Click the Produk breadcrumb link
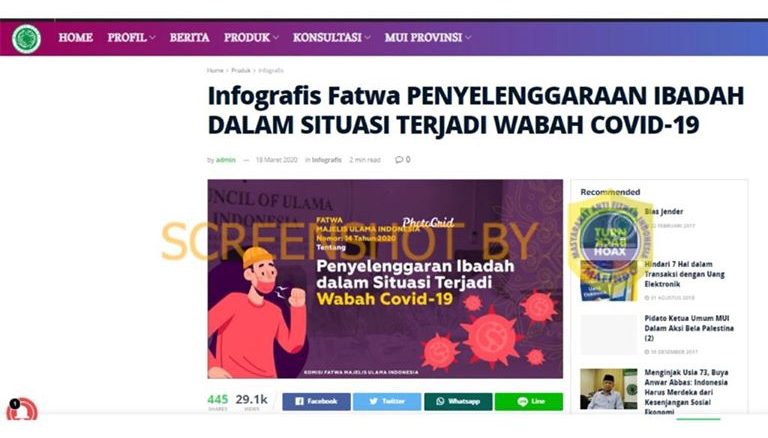768x438 pixels. 240,71
